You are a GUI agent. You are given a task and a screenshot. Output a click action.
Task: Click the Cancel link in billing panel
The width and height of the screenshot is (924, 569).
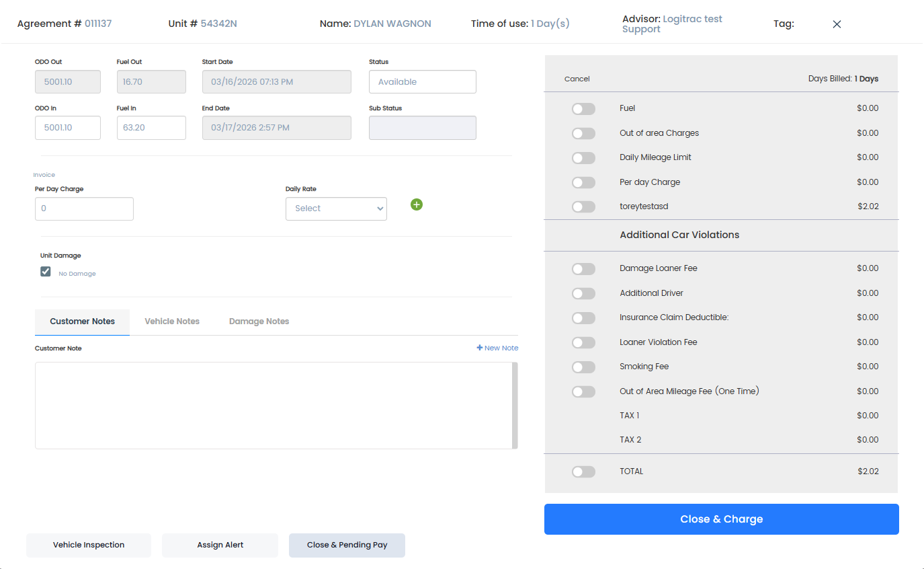click(x=577, y=79)
